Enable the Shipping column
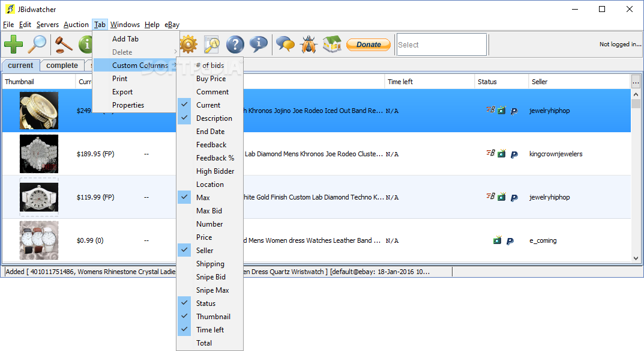 click(x=210, y=264)
